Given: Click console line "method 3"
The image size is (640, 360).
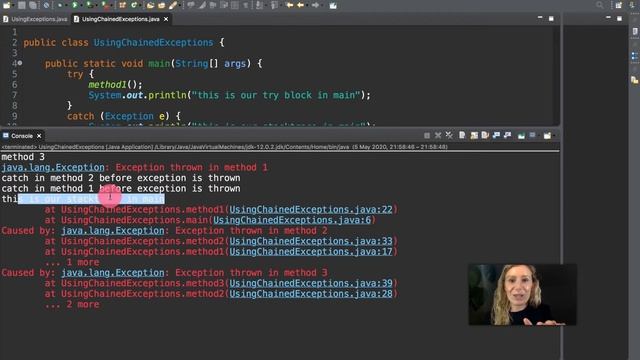Looking at the screenshot, I should tap(23, 157).
